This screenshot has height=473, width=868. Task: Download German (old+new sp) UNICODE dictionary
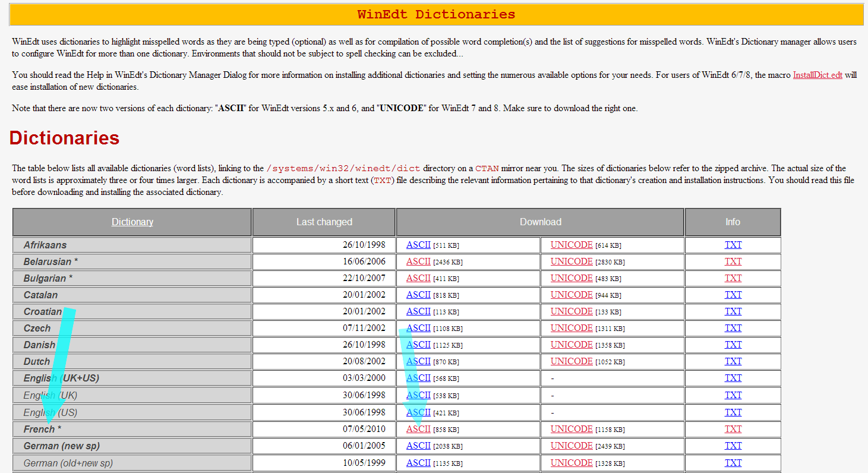[x=572, y=463]
